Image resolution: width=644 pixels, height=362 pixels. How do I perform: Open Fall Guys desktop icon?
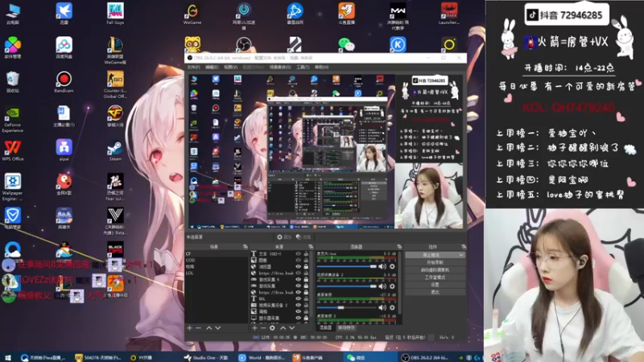click(115, 14)
